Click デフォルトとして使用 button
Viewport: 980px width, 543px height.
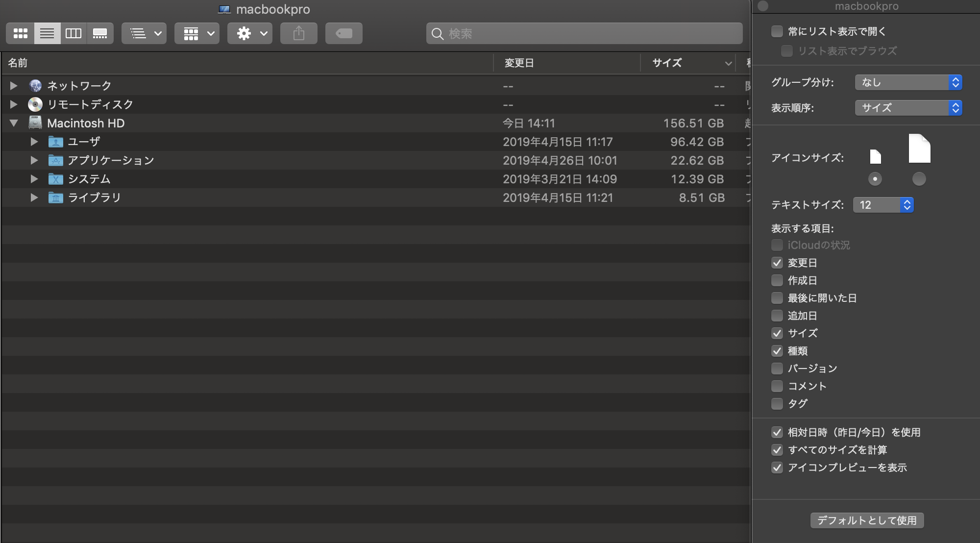click(x=867, y=520)
